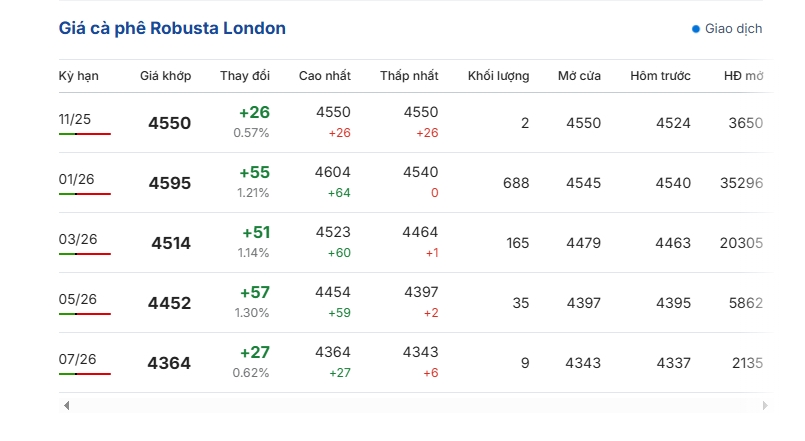Click the 07/26 contract term
The height and width of the screenshot is (441, 805).
coord(75,359)
